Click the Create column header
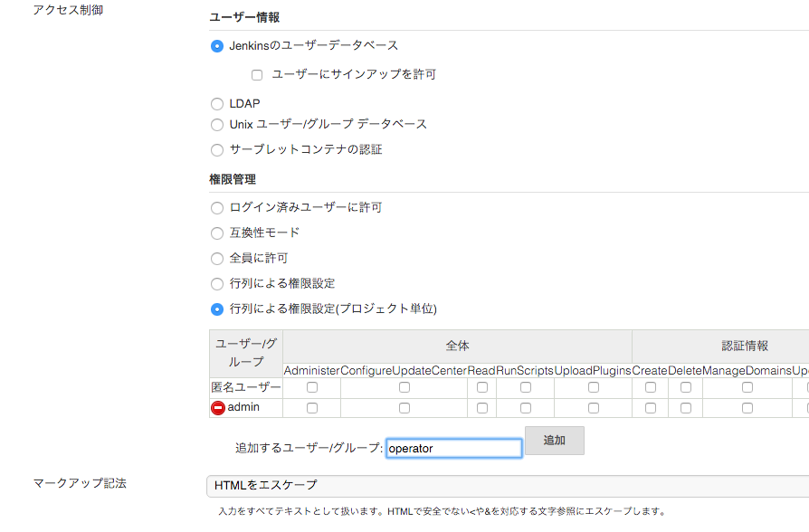The height and width of the screenshot is (532, 809). (650, 370)
